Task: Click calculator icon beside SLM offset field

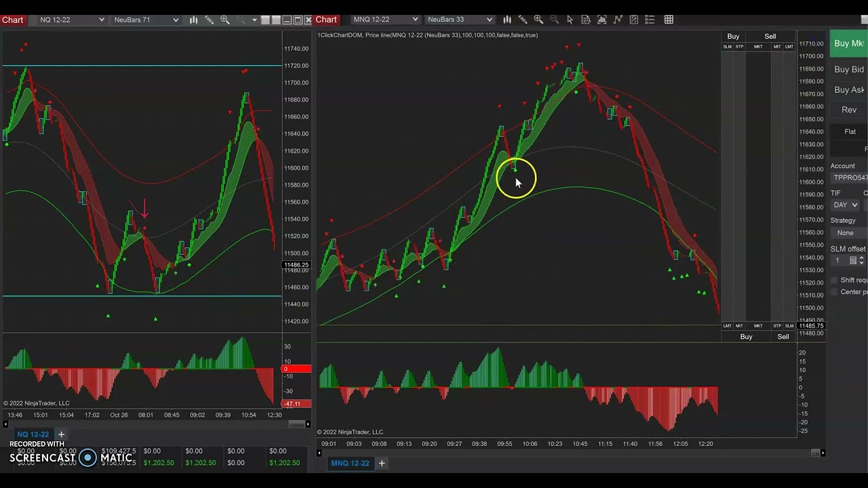Action: pos(853,260)
